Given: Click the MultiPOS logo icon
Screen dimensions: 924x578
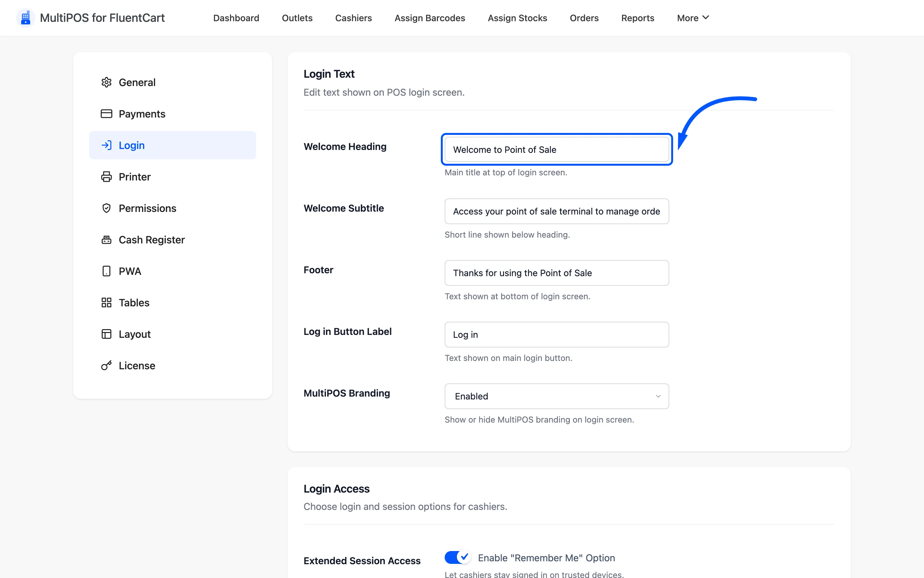Looking at the screenshot, I should click(x=26, y=18).
